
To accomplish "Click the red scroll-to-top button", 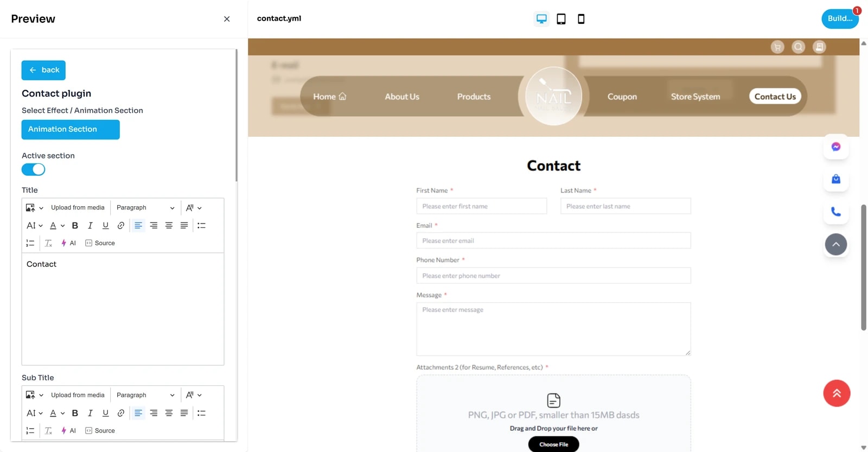I will pos(837,393).
